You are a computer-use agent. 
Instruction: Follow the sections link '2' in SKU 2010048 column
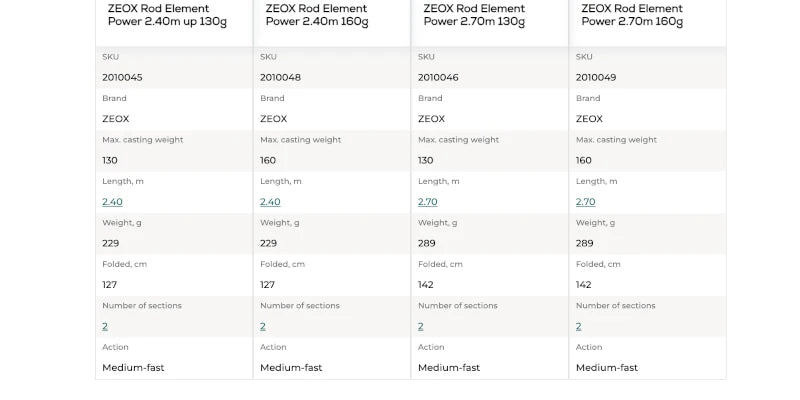(x=263, y=326)
